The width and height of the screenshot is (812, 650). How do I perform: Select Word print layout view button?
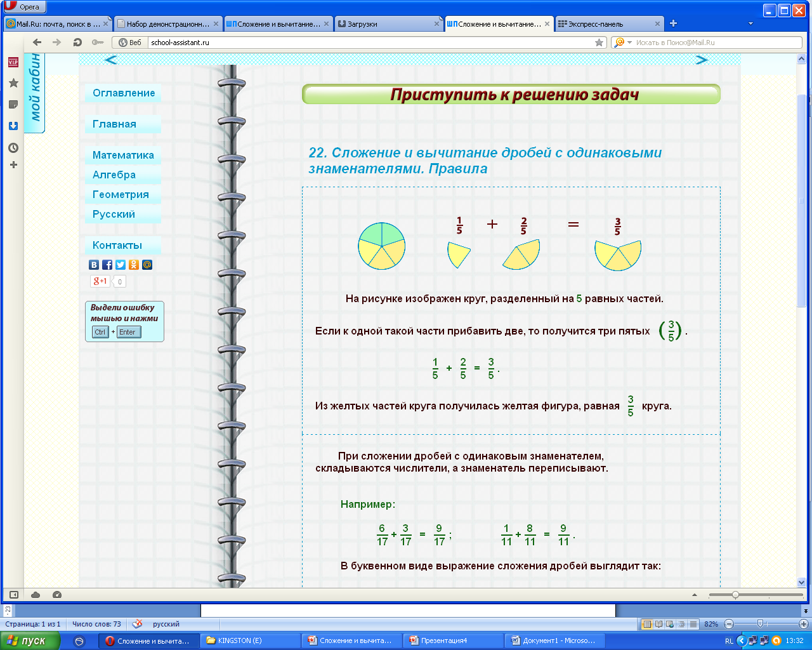(647, 624)
